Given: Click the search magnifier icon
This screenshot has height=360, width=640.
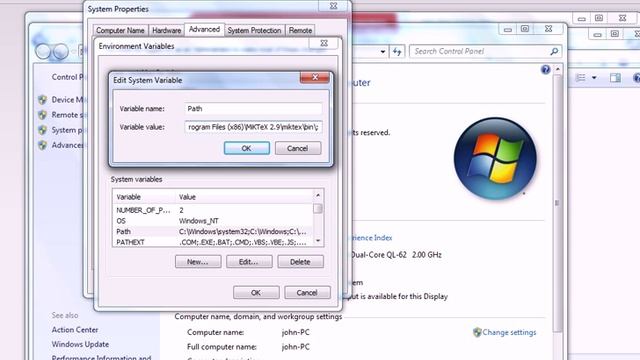Looking at the screenshot, I should [x=554, y=51].
